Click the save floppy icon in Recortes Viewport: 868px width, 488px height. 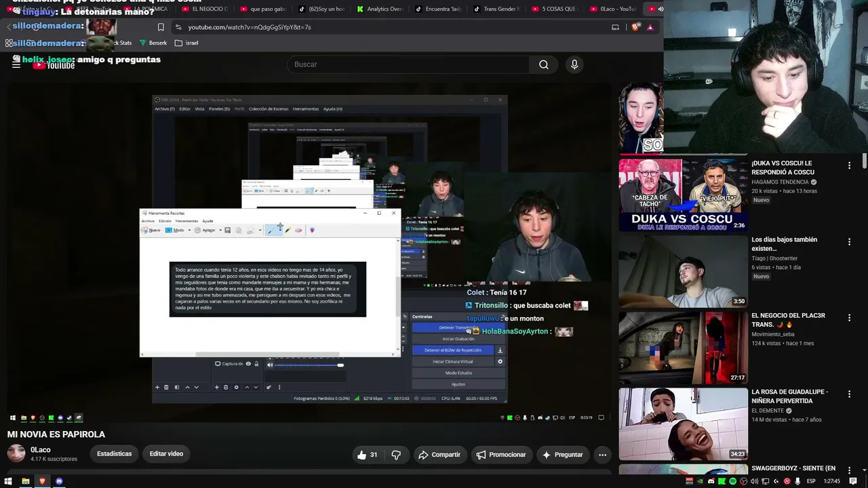pyautogui.click(x=228, y=230)
